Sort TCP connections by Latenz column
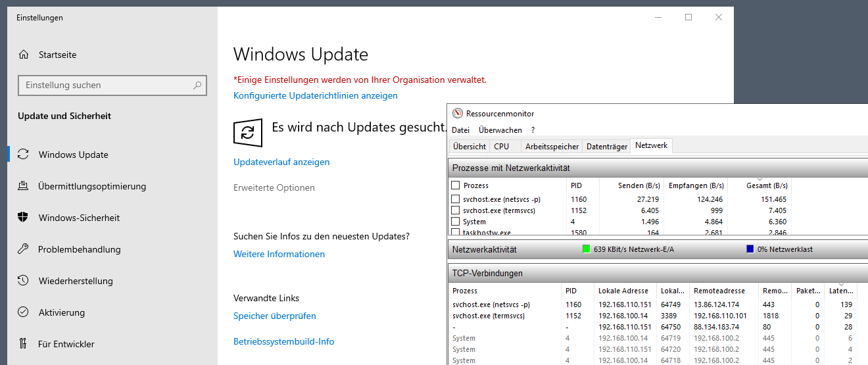868x365 pixels. (x=841, y=291)
